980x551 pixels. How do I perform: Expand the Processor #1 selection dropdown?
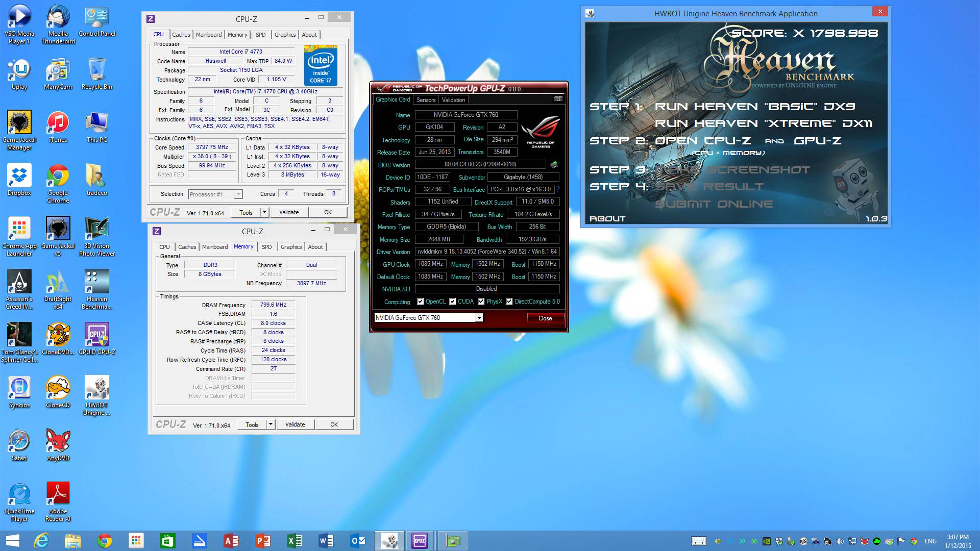238,194
